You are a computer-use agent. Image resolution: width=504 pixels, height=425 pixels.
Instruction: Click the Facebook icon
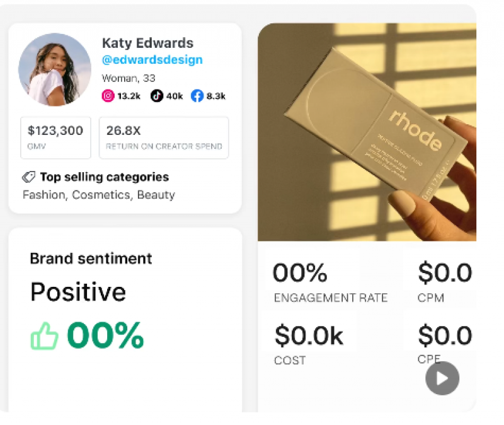(x=197, y=96)
